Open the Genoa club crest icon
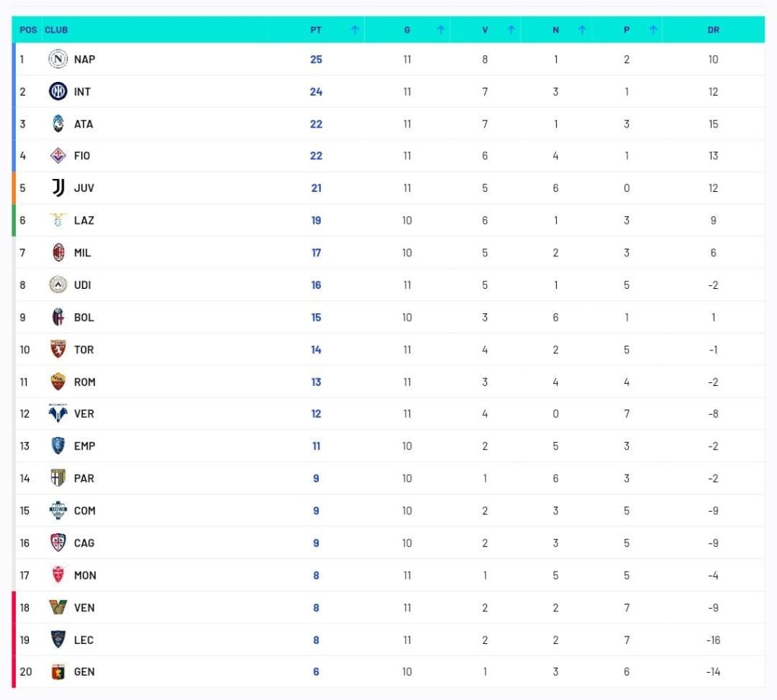This screenshot has height=700, width=777. (x=58, y=672)
